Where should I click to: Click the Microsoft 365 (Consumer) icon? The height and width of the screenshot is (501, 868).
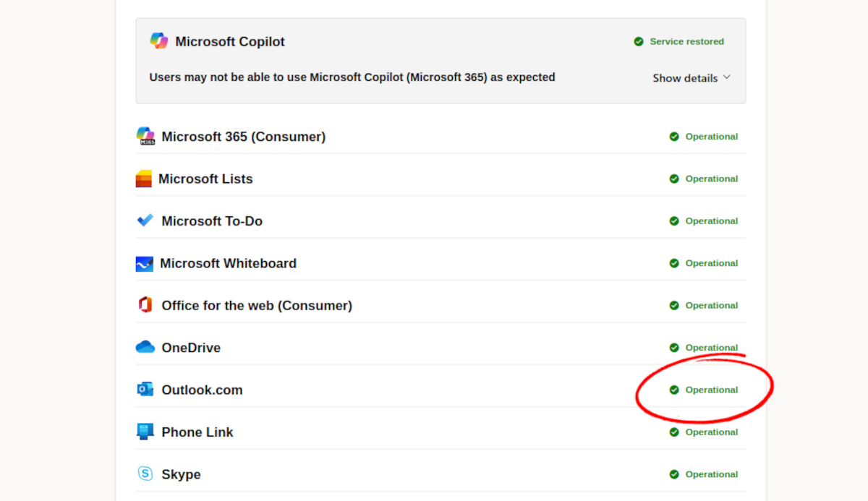click(x=145, y=136)
